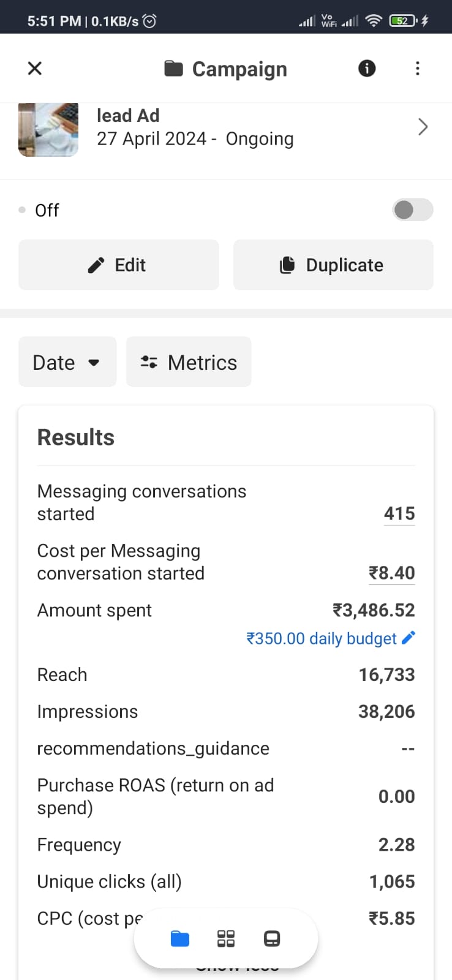Image resolution: width=452 pixels, height=980 pixels.
Task: Tap the info circle icon
Action: (366, 68)
